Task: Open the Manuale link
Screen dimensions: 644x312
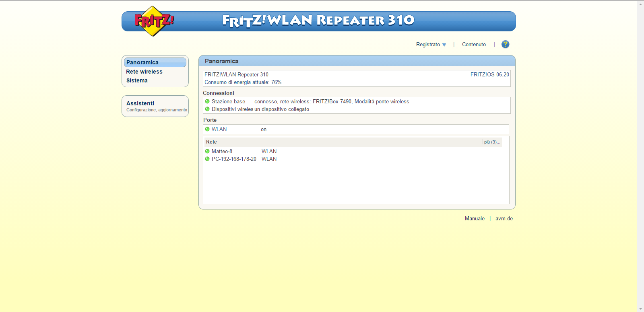Action: [x=475, y=219]
